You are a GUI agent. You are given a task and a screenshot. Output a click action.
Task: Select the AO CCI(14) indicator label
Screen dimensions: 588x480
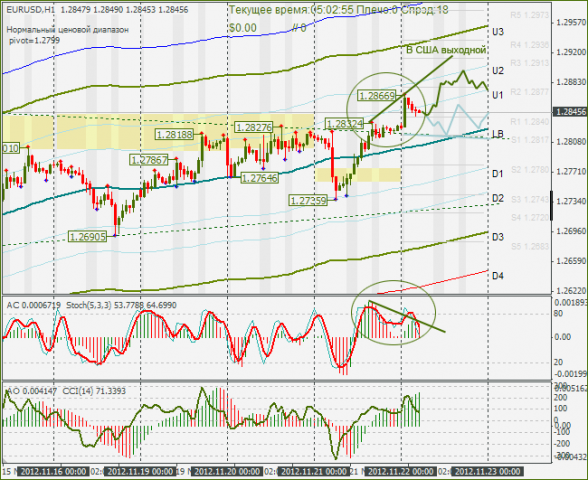pos(66,391)
